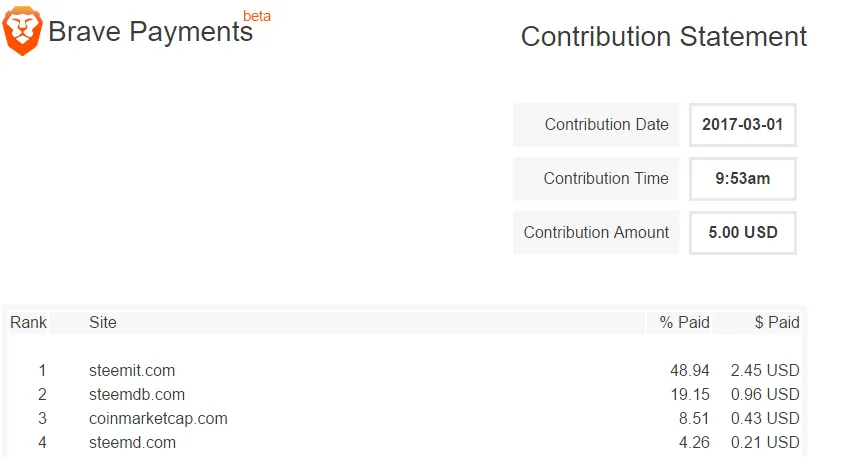Click the Site column header
Image resolution: width=852 pixels, height=457 pixels.
(x=103, y=322)
